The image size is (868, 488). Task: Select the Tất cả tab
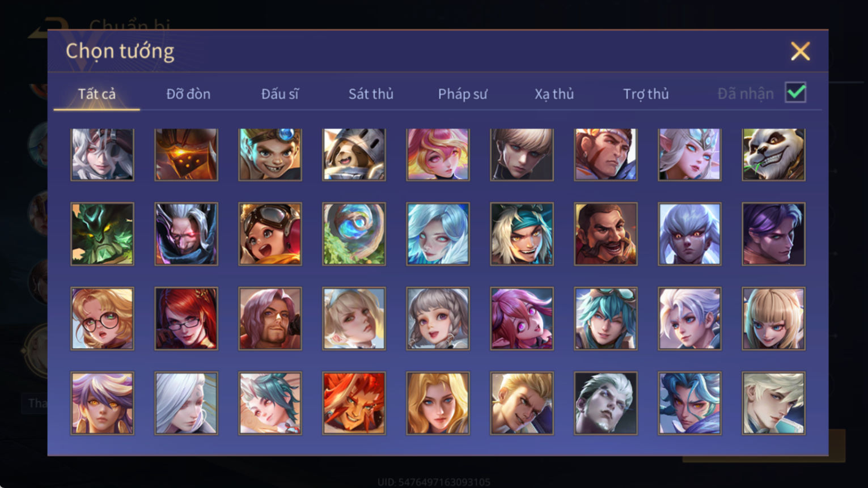tap(96, 94)
